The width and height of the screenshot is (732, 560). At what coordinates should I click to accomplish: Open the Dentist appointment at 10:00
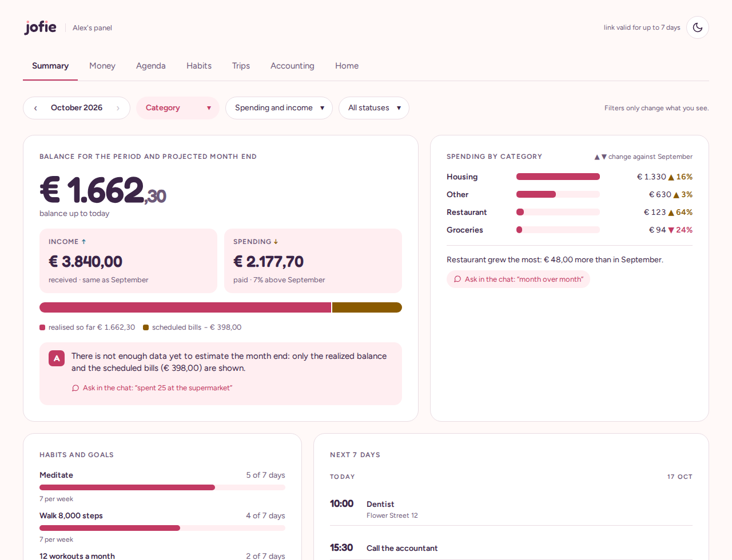point(511,509)
